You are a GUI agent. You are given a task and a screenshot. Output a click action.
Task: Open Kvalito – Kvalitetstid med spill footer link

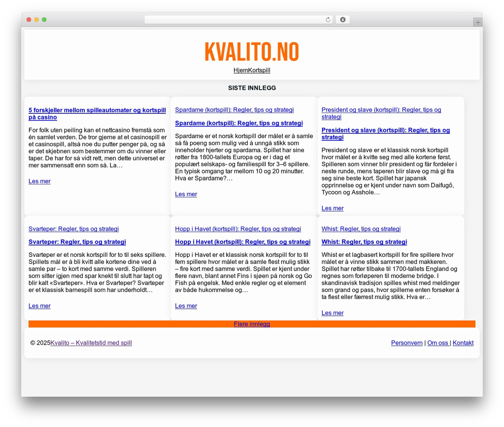tap(91, 343)
